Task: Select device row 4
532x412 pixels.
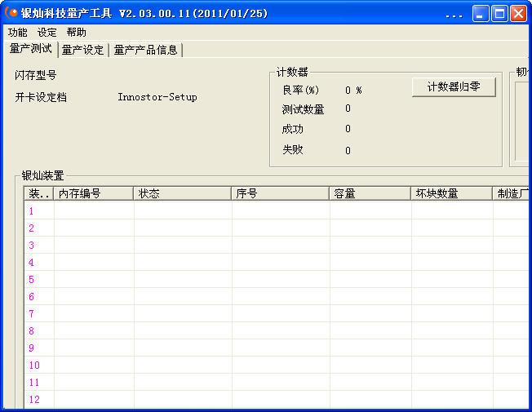Action: tap(276, 262)
